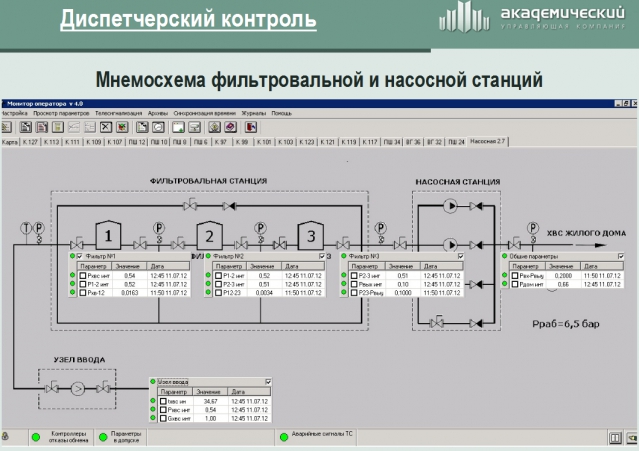Click the green-bordered window toolbar icon
The image size is (639, 451).
[x=178, y=128]
